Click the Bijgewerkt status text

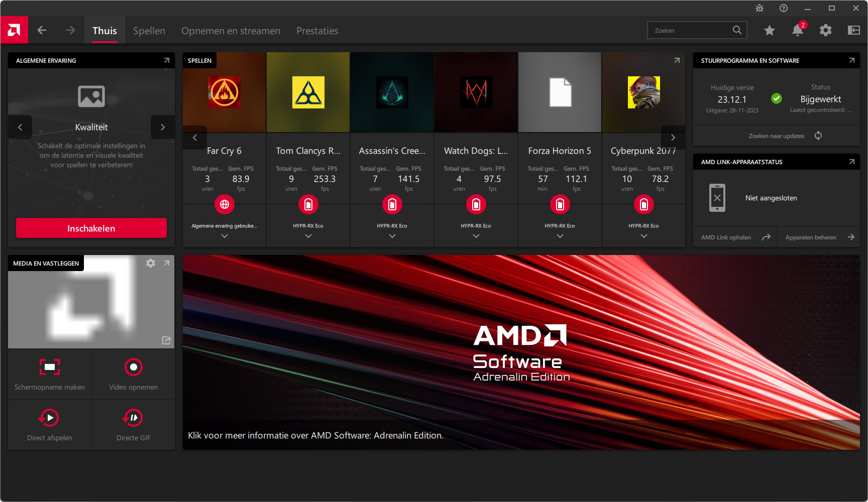[821, 99]
